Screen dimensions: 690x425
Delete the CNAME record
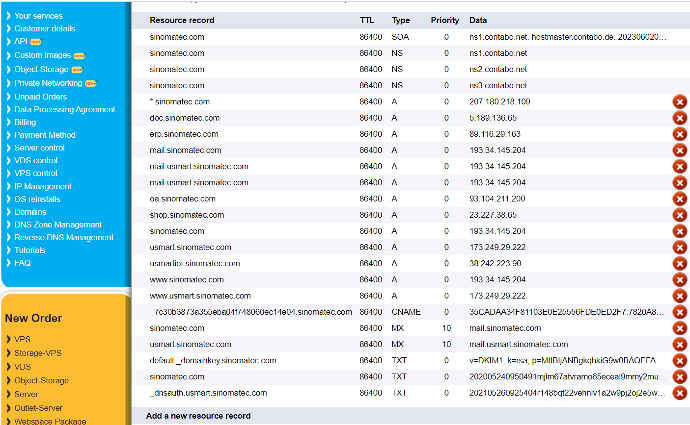(679, 312)
